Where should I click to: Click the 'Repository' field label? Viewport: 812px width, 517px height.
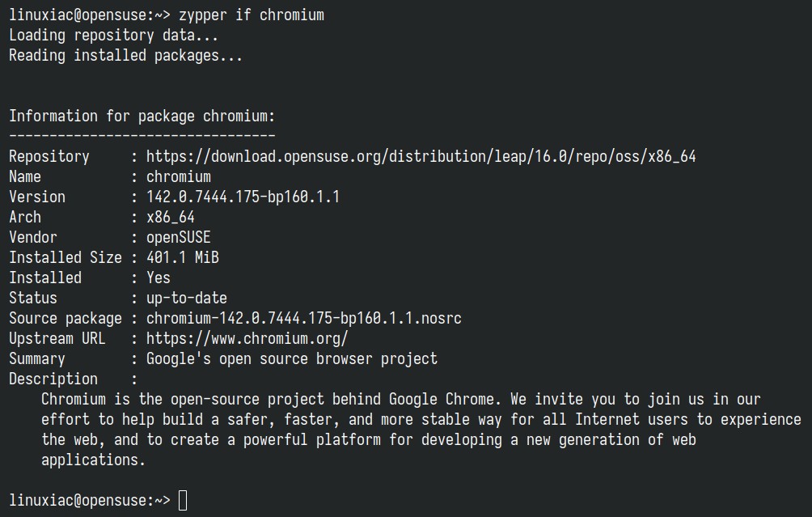pyautogui.click(x=49, y=156)
